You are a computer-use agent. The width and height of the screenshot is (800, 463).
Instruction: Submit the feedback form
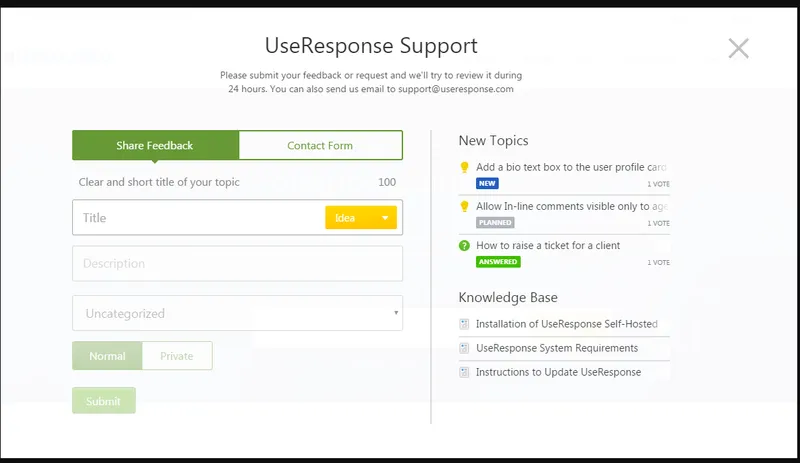[x=104, y=401]
